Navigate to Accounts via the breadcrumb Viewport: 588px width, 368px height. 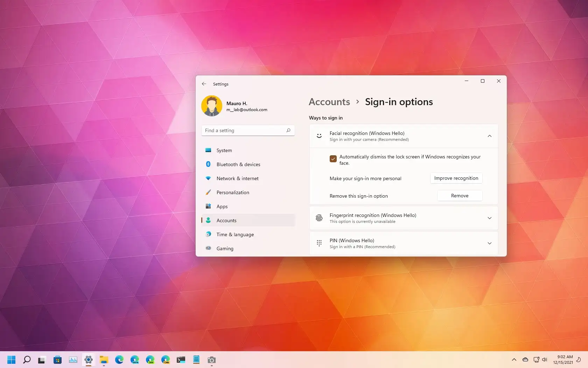329,102
